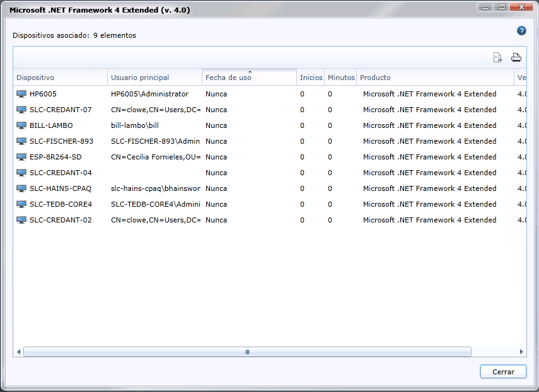This screenshot has height=392, width=539.
Task: Click the SLC-CREDANT-04 computer icon
Action: click(21, 173)
